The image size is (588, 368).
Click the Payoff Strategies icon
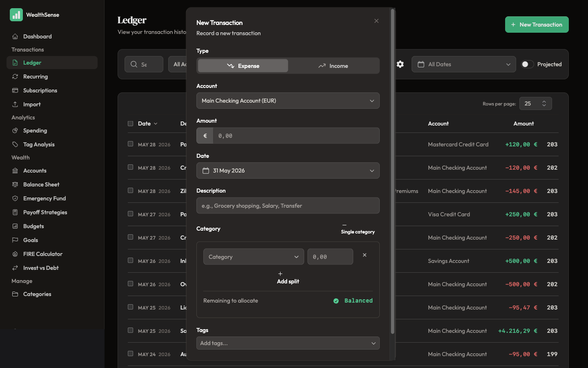click(x=15, y=212)
